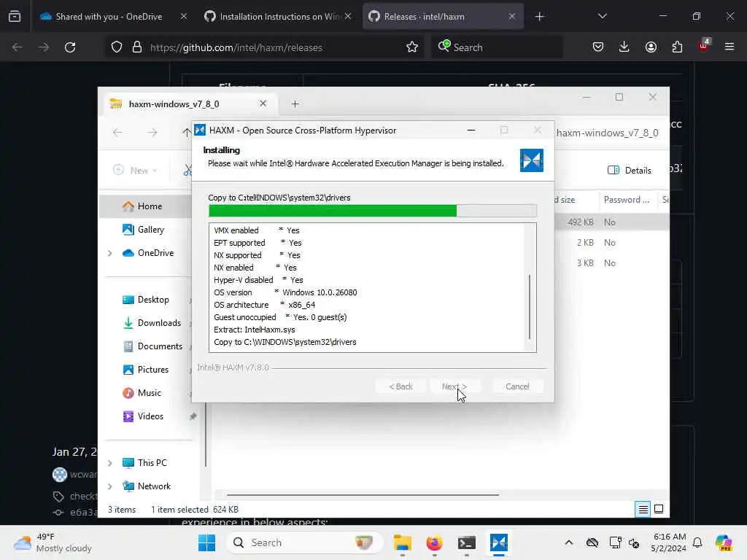Viewport: 747px width, 560px height.
Task: Expand the OneDrive tree node
Action: click(x=109, y=253)
